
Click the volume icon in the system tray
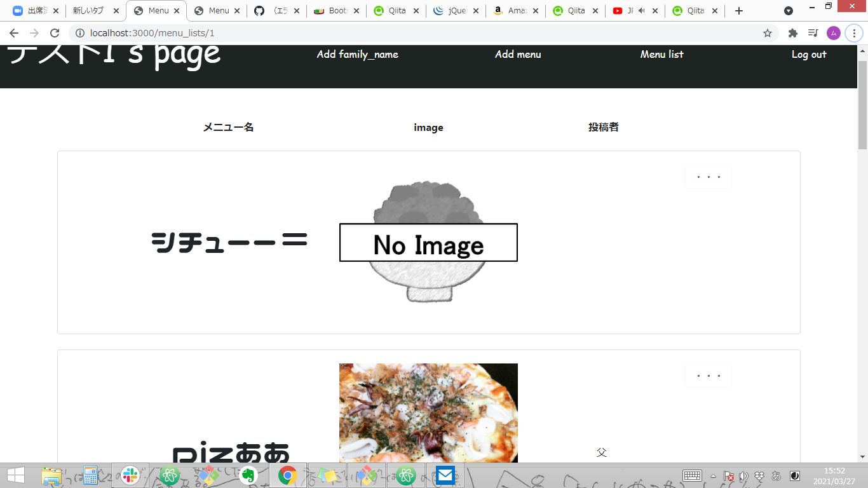[743, 476]
